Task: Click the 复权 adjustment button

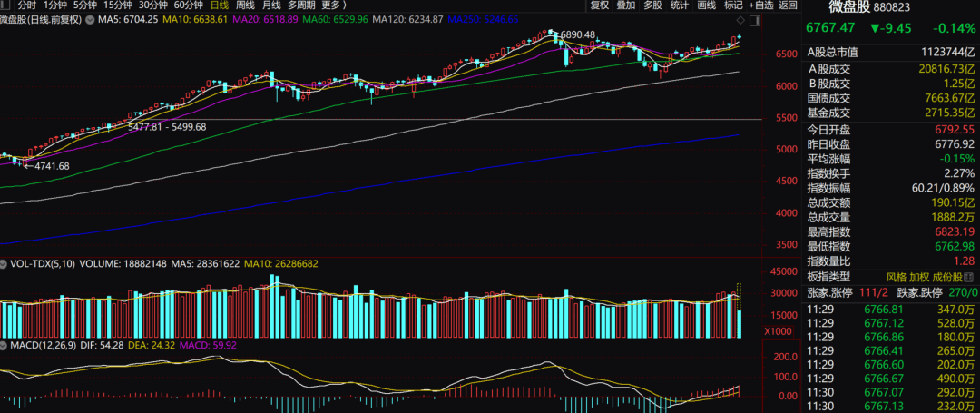Action: pos(600,5)
